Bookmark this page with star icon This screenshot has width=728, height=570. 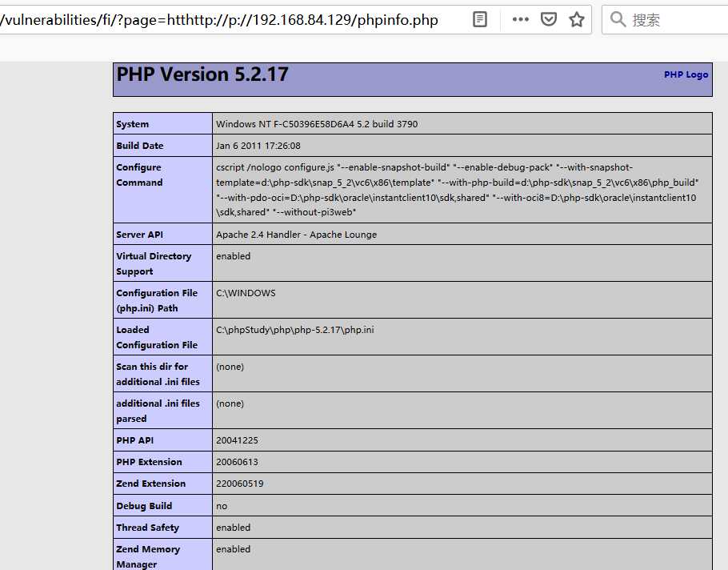pos(577,19)
